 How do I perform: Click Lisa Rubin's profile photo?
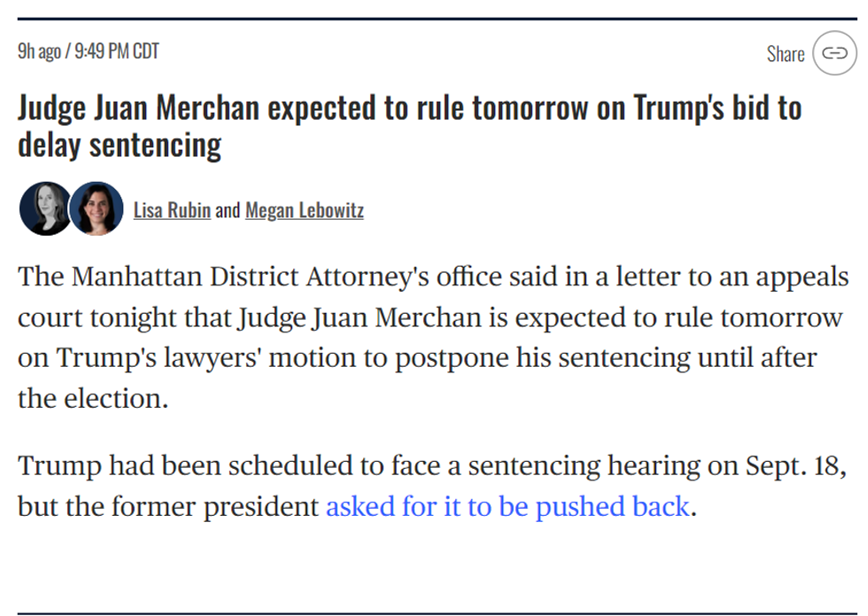click(x=45, y=209)
